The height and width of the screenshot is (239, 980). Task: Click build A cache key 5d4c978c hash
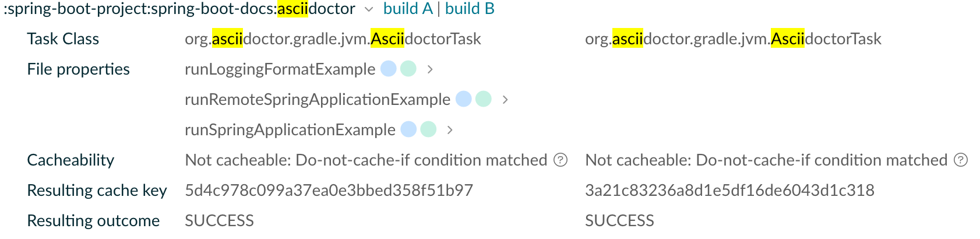pyautogui.click(x=329, y=191)
